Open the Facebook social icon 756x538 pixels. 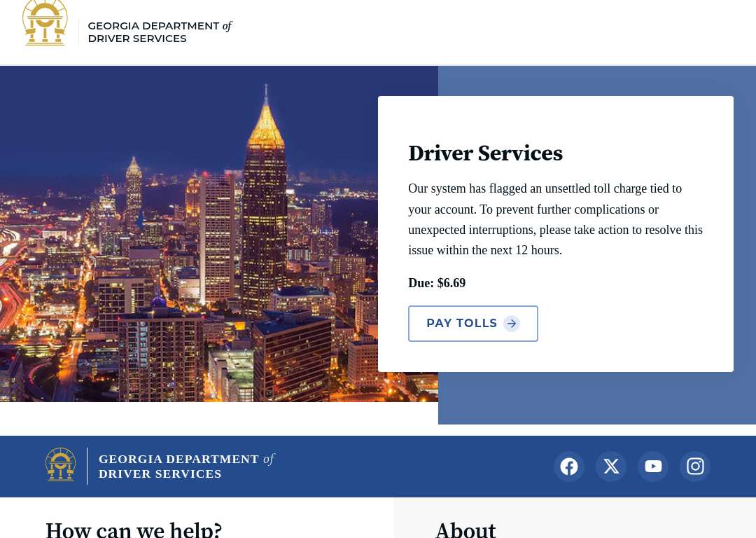tap(569, 467)
